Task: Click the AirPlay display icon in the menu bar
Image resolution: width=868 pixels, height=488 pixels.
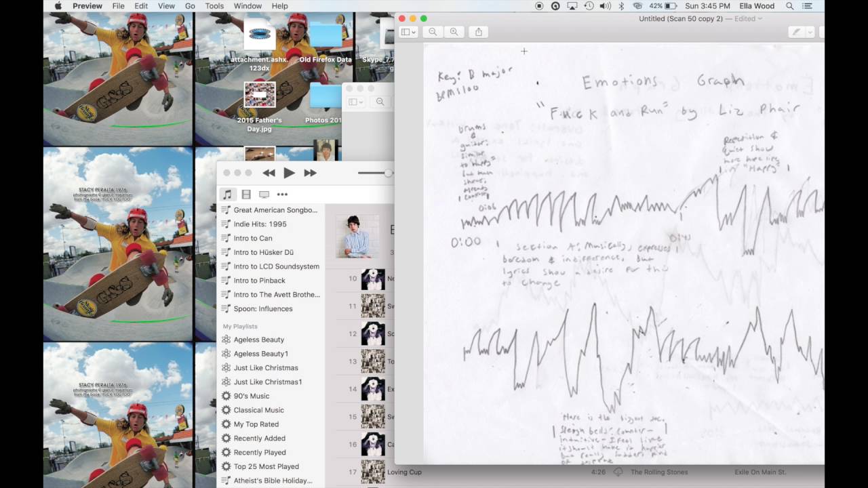Action: [572, 6]
